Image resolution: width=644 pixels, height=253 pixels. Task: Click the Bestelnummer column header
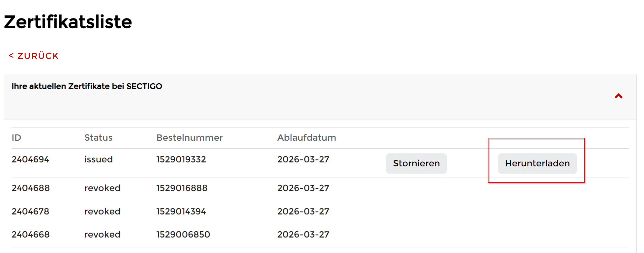190,138
